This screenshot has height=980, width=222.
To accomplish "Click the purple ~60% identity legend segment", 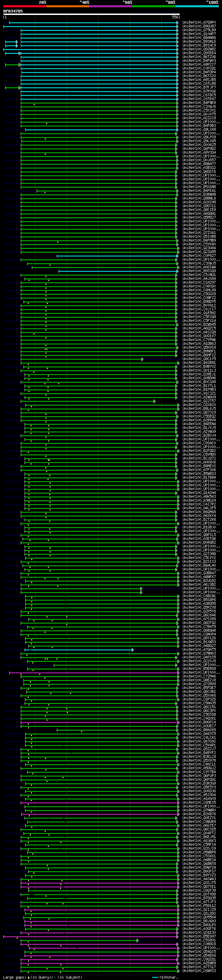I will 111,6.
